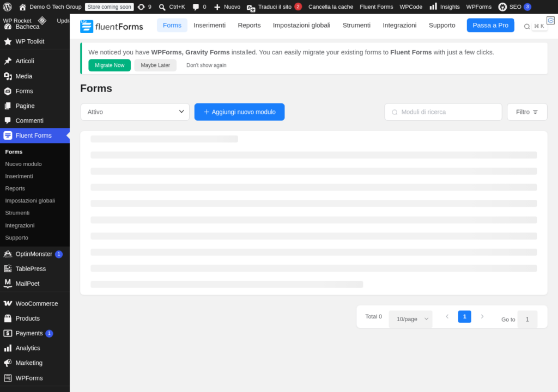Click the home icon for Demo G Tech Group
Image resolution: width=558 pixels, height=392 pixels.
coord(23,7)
